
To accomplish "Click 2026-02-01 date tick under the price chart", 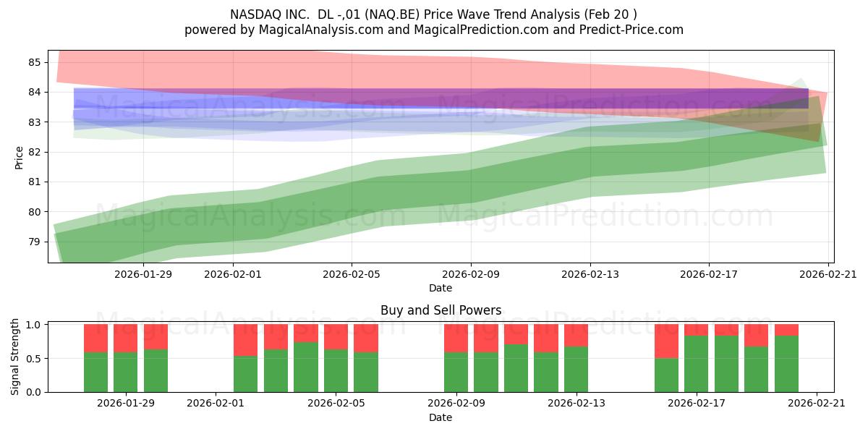I will coord(233,274).
